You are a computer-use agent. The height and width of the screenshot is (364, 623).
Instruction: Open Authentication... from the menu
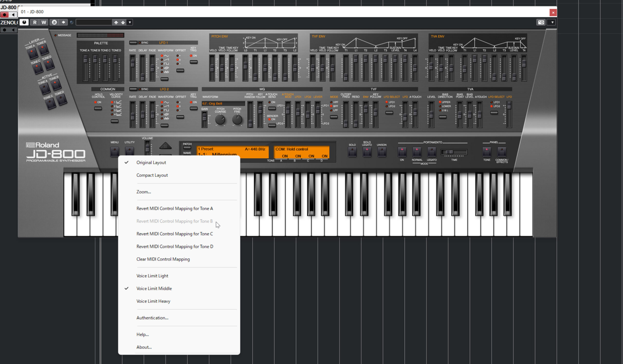[179, 318]
